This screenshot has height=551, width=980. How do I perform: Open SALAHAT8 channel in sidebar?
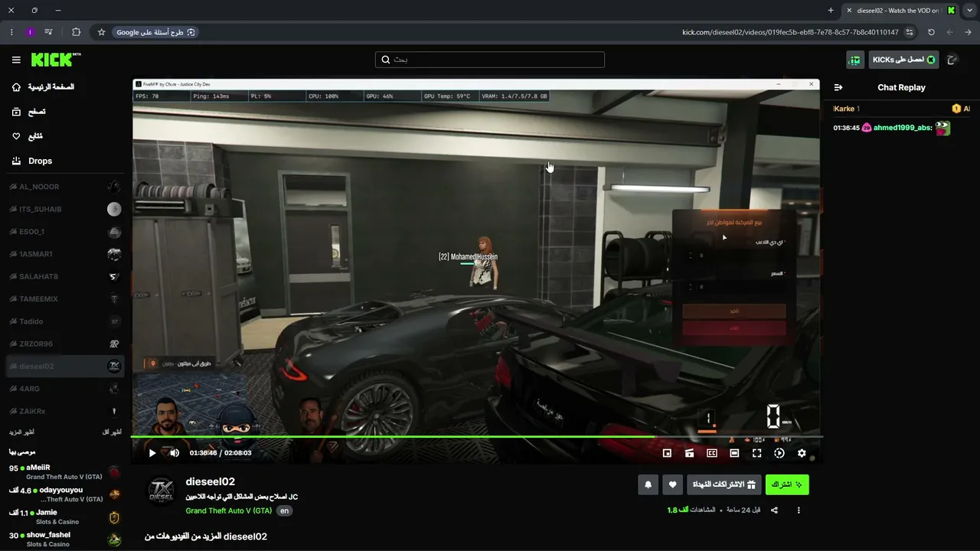pyautogui.click(x=65, y=276)
